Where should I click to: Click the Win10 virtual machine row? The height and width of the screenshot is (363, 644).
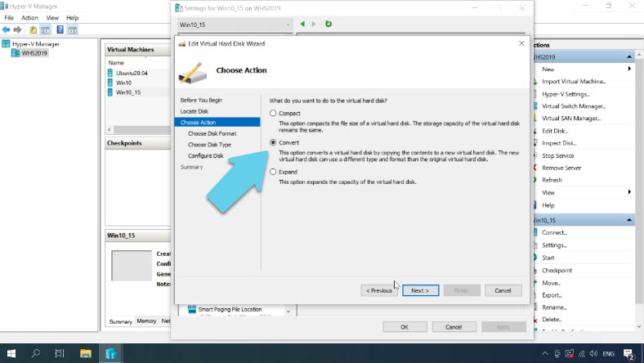[138, 83]
